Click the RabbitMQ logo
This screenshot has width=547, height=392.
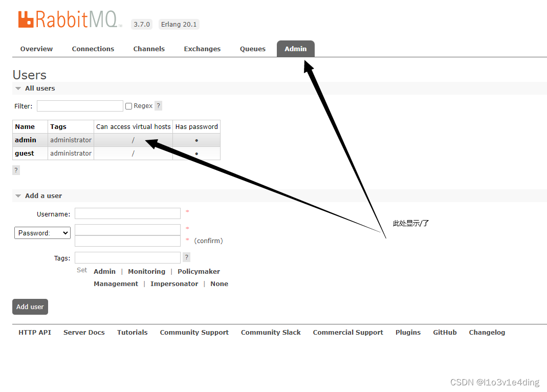point(70,19)
